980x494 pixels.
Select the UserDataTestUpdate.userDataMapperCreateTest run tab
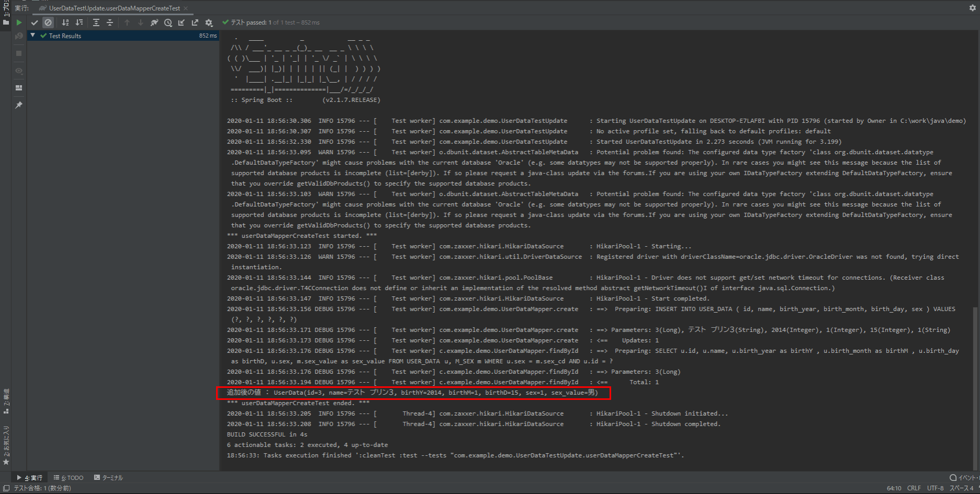coord(114,8)
